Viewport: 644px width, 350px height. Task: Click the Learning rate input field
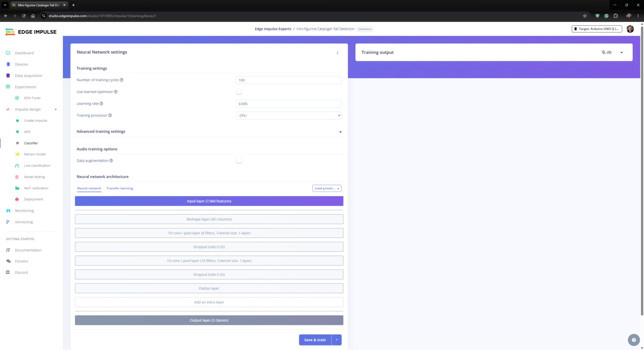[289, 104]
